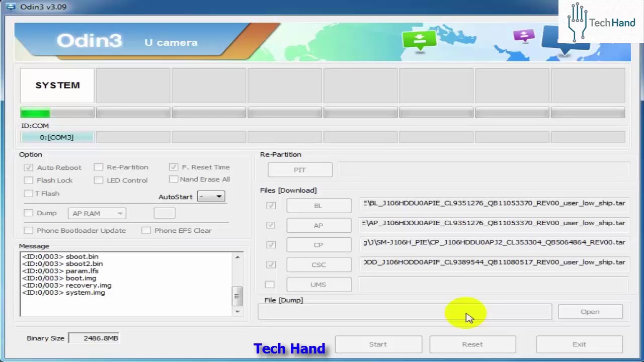Click the param.lfs log line
The height and width of the screenshot is (362, 644).
click(60, 271)
